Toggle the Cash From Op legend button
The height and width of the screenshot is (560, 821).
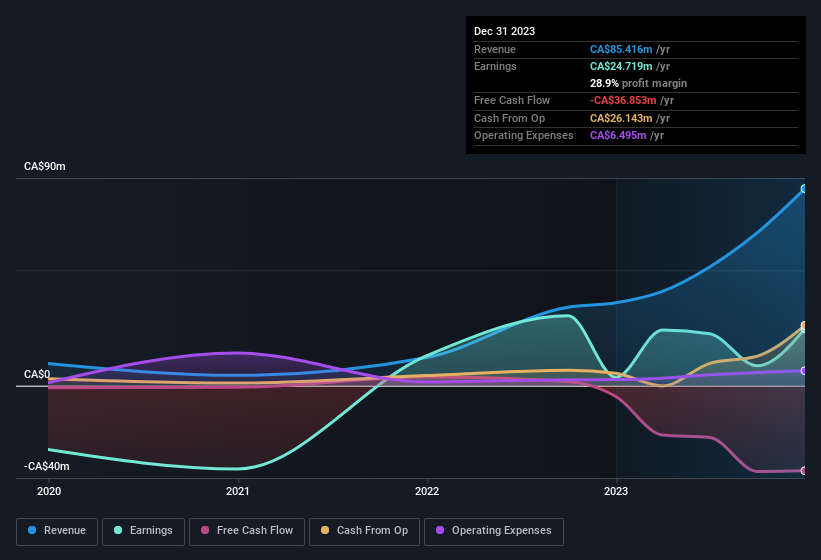pos(364,531)
